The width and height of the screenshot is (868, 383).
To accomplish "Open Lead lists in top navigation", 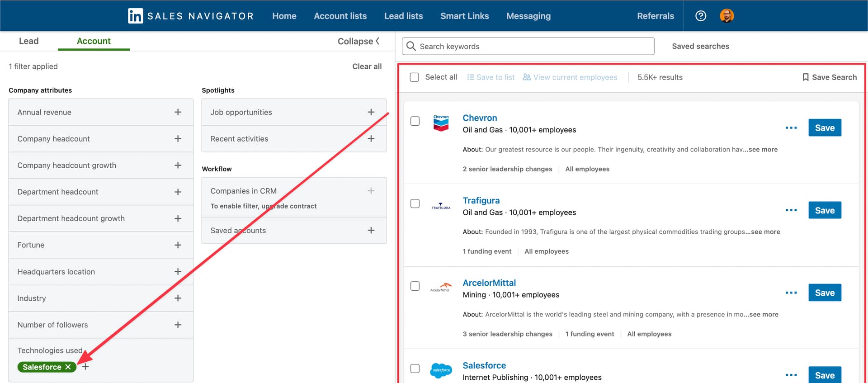I will coord(404,16).
